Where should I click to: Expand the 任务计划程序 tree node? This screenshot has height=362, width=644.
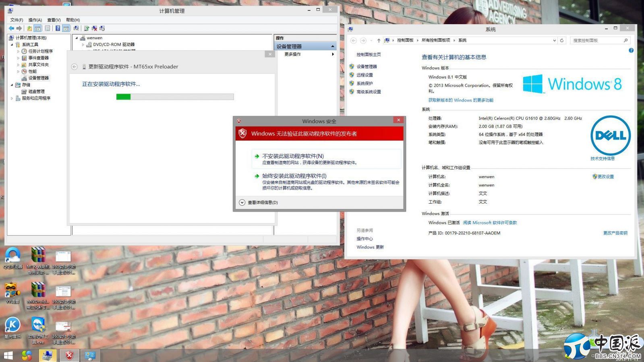tap(18, 52)
